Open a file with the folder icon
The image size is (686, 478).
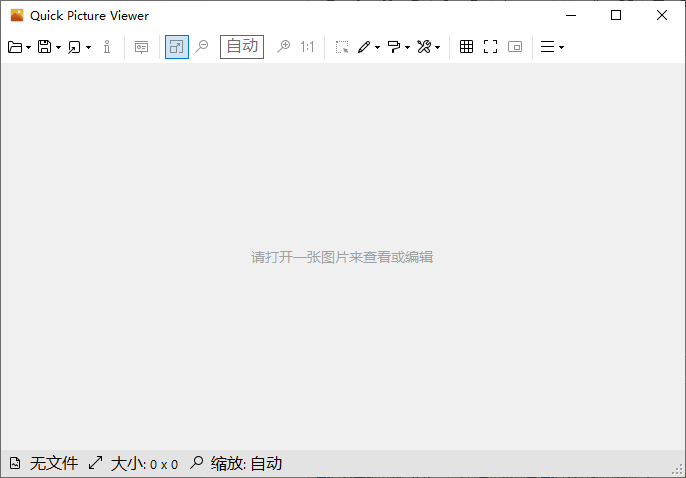pyautogui.click(x=15, y=47)
